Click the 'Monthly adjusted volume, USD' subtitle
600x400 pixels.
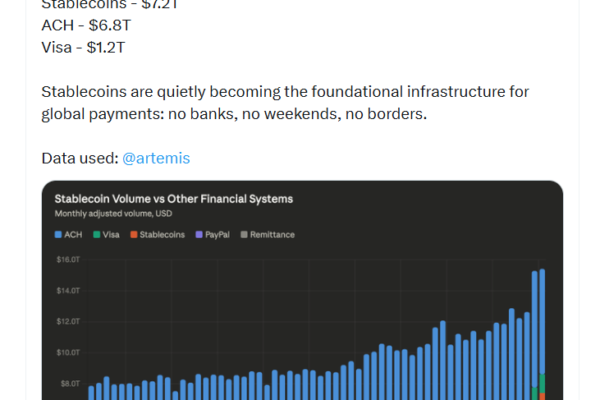(x=113, y=214)
